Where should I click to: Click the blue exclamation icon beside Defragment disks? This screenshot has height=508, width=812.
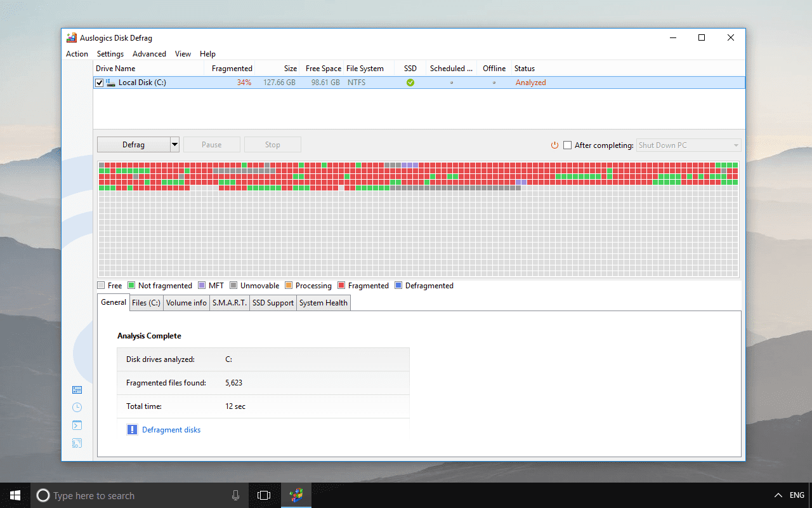[x=132, y=430]
